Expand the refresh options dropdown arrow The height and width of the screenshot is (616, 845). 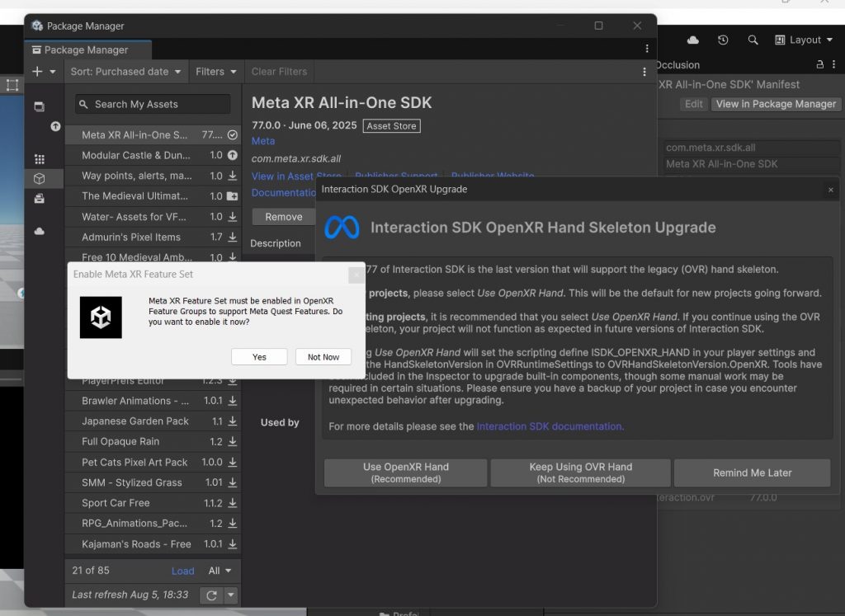[231, 595]
